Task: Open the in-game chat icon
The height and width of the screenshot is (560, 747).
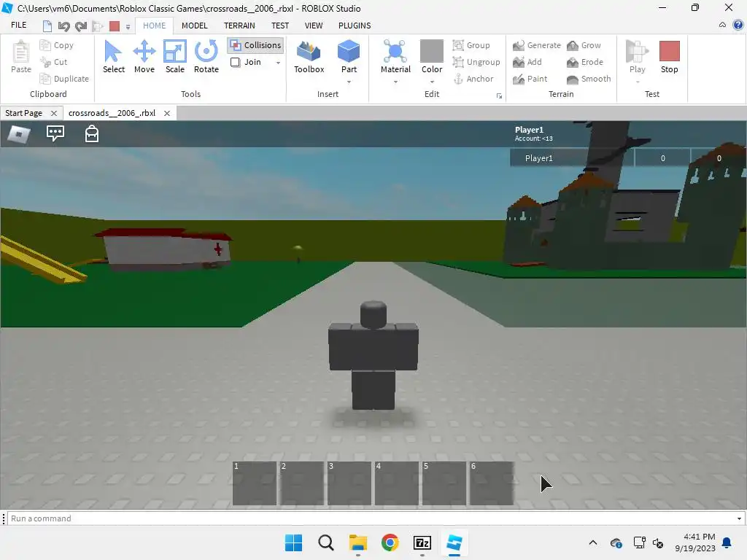Action: point(55,133)
